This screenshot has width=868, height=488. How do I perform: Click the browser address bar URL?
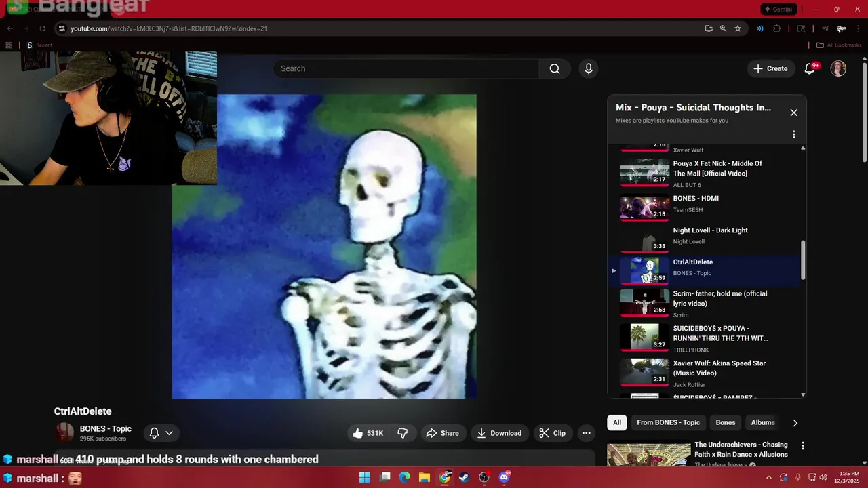pos(168,28)
